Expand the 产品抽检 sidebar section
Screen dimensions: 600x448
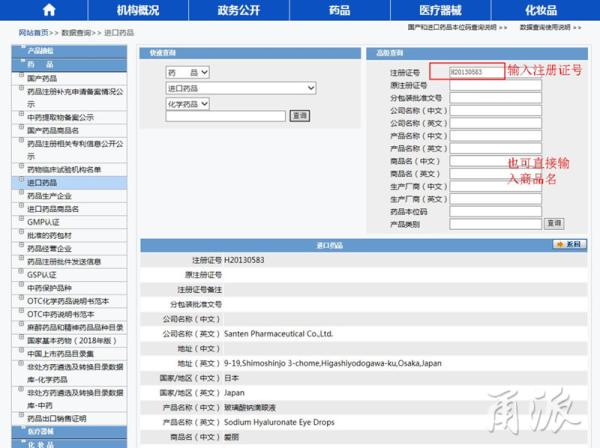click(x=69, y=51)
